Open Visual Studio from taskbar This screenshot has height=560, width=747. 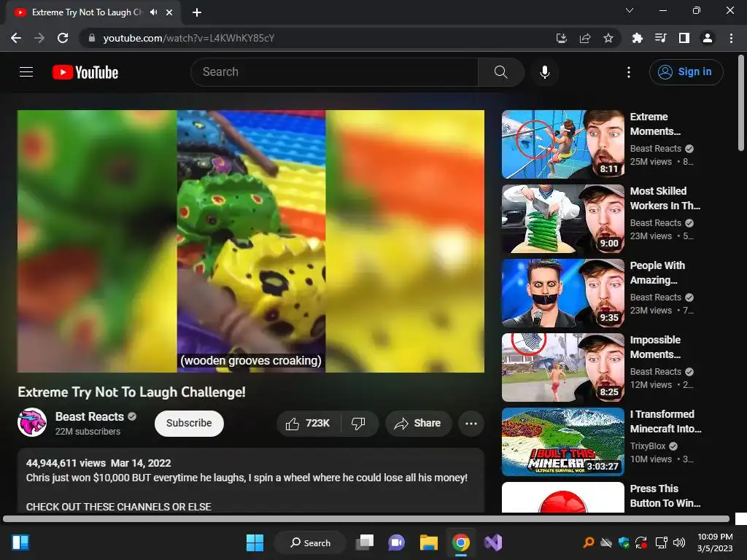tap(493, 542)
